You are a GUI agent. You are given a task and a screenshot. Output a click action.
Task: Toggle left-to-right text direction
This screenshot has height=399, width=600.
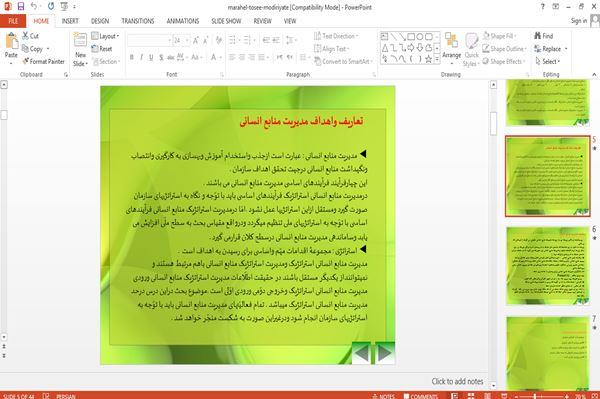280,57
